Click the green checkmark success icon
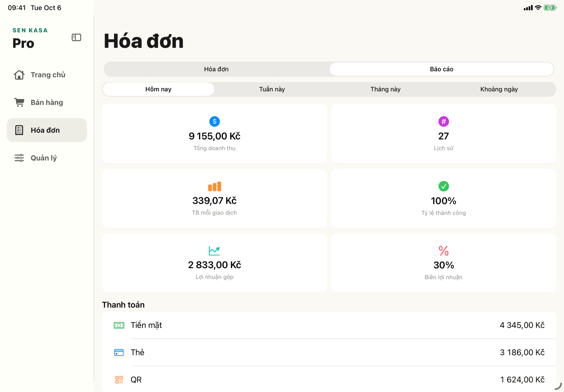The image size is (564, 392). point(444,186)
